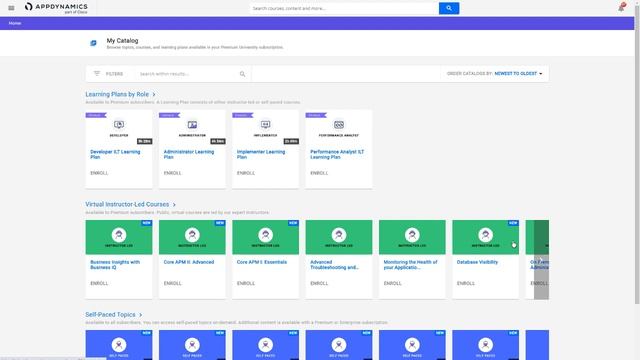The height and width of the screenshot is (360, 640).
Task: Open the Newest to Oldest sort dropdown
Action: [x=518, y=74]
